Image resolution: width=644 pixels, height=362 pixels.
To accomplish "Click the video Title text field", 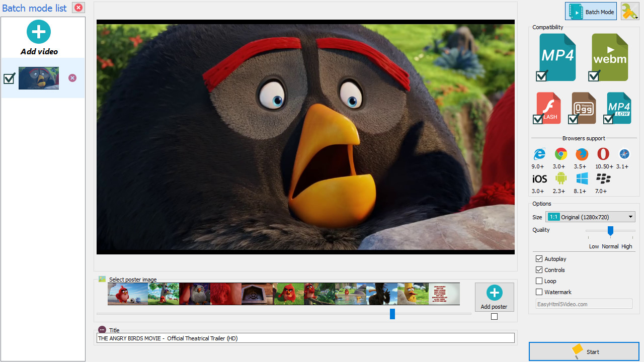I will pos(305,338).
